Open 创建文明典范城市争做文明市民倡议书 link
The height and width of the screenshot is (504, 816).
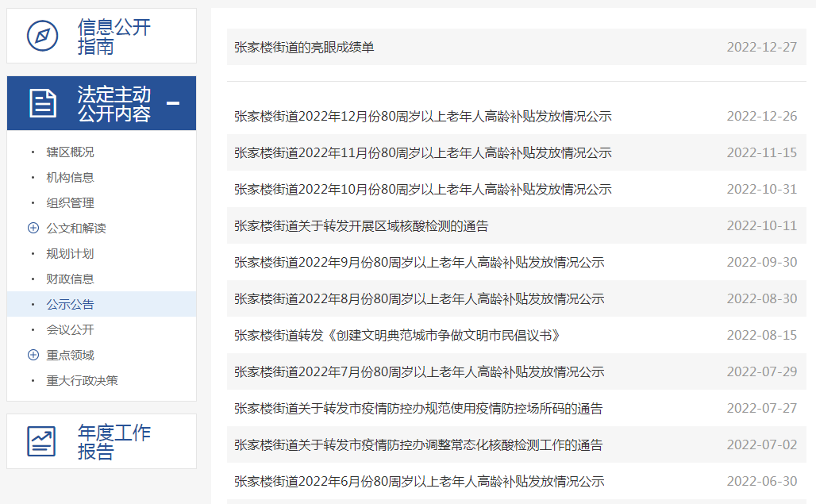tap(397, 336)
